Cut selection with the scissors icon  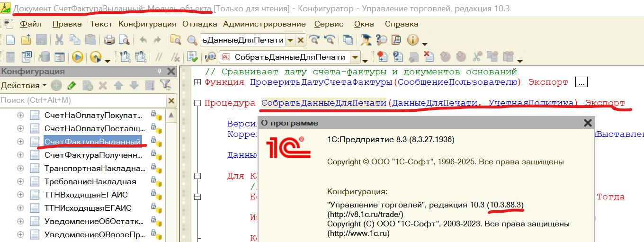coord(60,40)
